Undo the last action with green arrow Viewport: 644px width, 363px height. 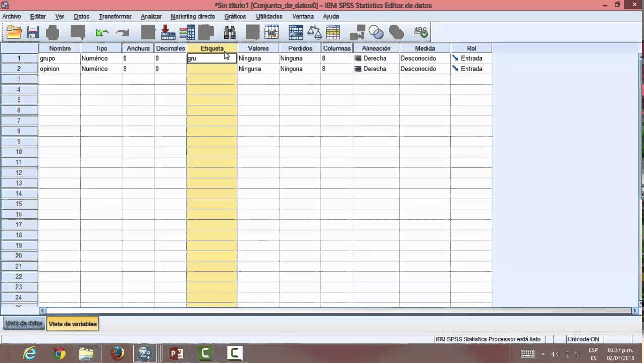click(102, 33)
